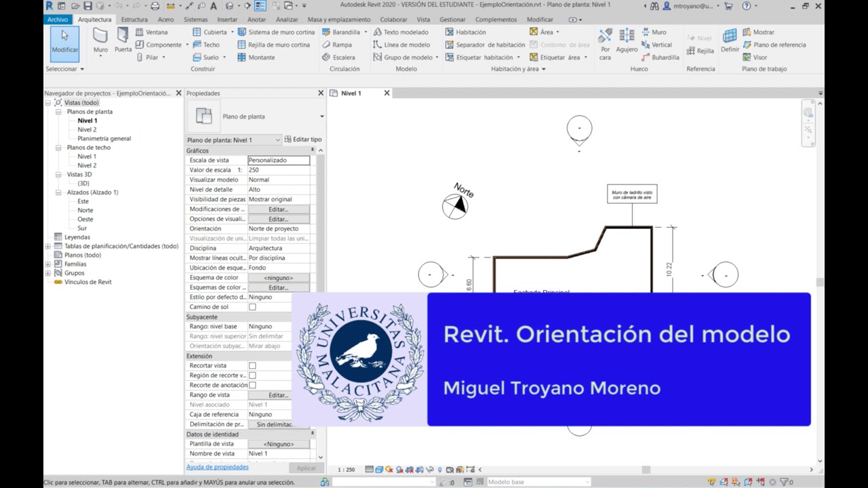Select the Habitación room tool

tap(466, 32)
